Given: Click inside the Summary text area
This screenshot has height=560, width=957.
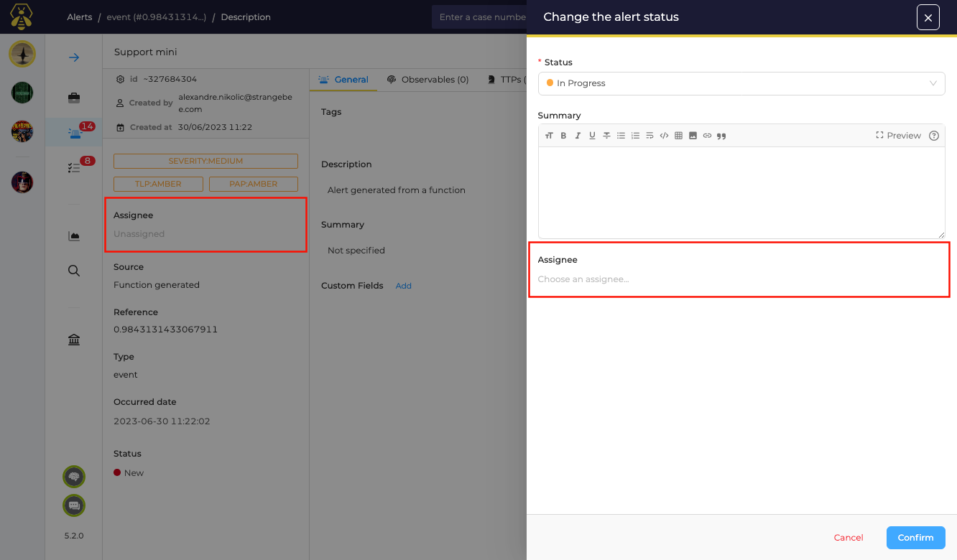Looking at the screenshot, I should [741, 192].
